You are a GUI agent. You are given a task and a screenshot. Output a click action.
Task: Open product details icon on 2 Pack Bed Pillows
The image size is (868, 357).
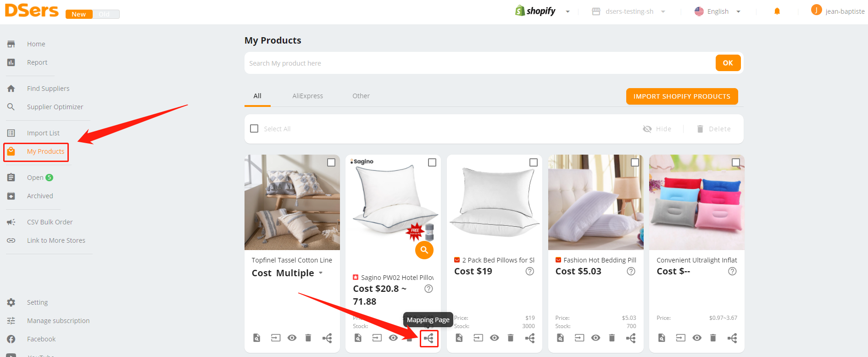459,338
